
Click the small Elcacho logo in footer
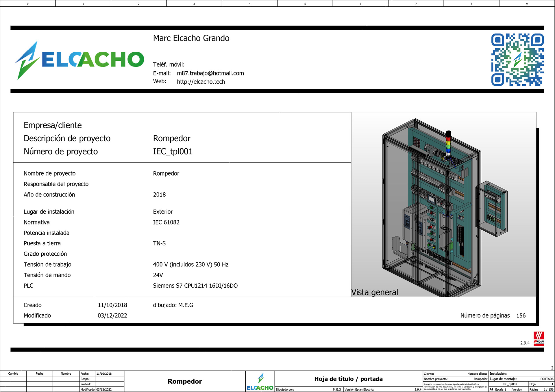(x=260, y=382)
